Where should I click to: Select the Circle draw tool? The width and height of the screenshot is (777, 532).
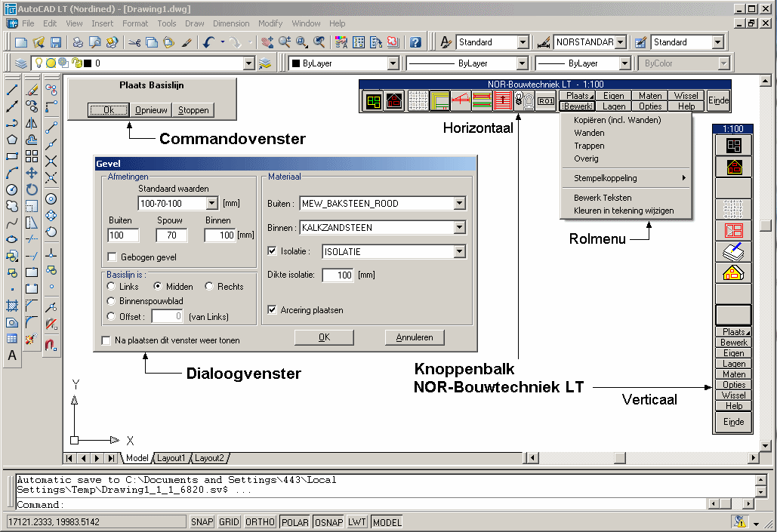click(12, 189)
